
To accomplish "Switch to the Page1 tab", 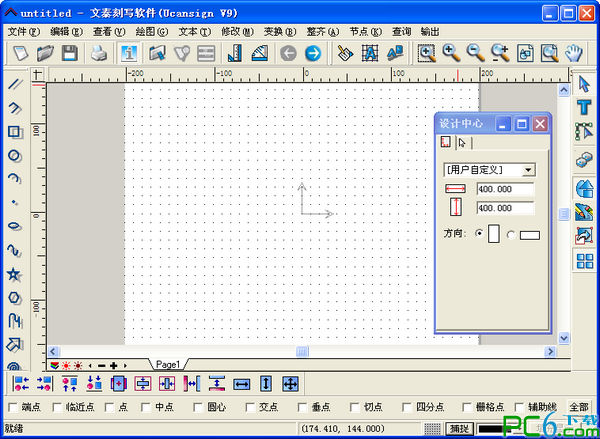I will click(x=166, y=365).
